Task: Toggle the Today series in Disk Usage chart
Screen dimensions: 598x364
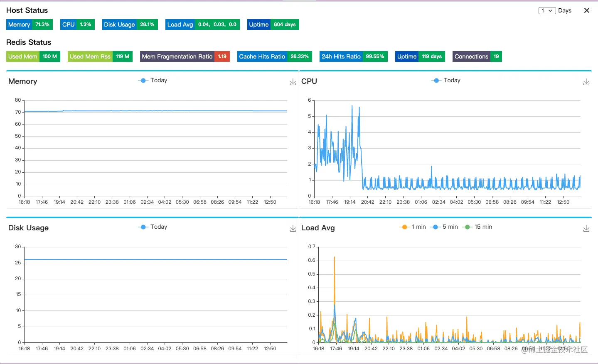Action: (153, 227)
